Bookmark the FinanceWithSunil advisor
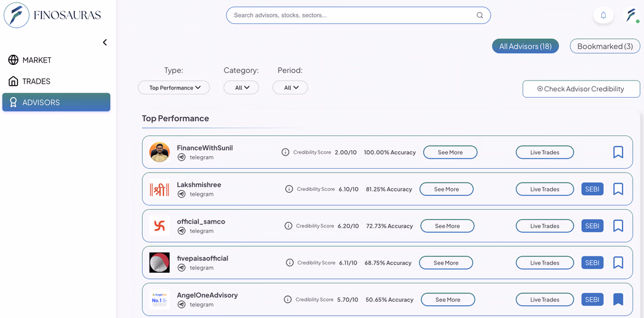The image size is (644, 318). coord(618,152)
